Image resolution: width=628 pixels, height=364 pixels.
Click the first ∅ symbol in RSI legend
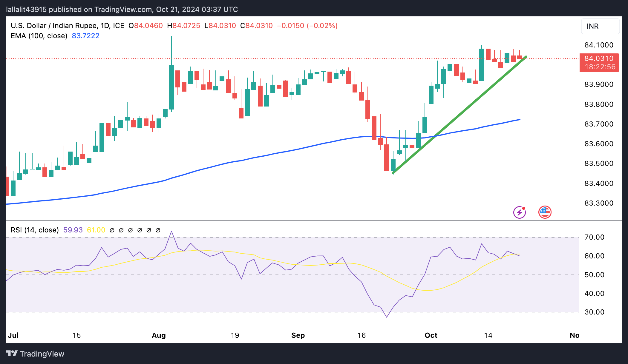112,230
